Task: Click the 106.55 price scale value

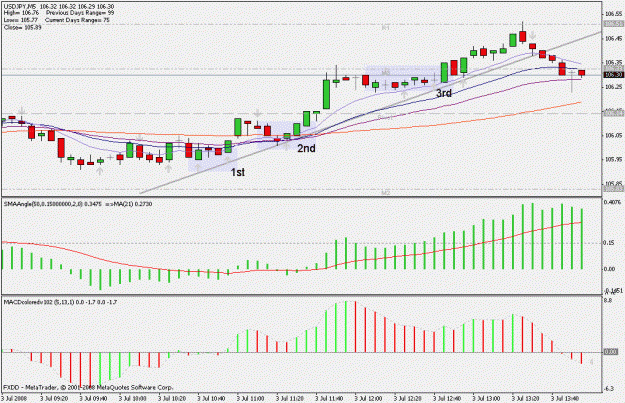Action: pos(613,14)
